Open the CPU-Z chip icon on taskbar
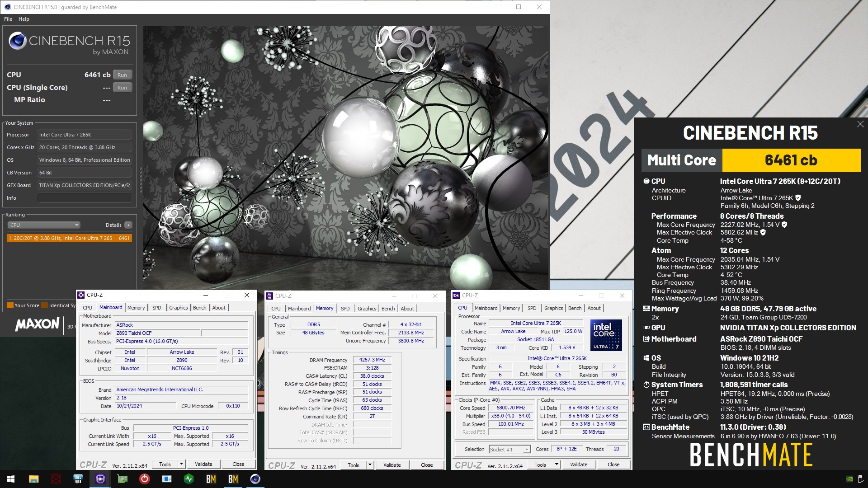The image size is (868, 488). 100,479
